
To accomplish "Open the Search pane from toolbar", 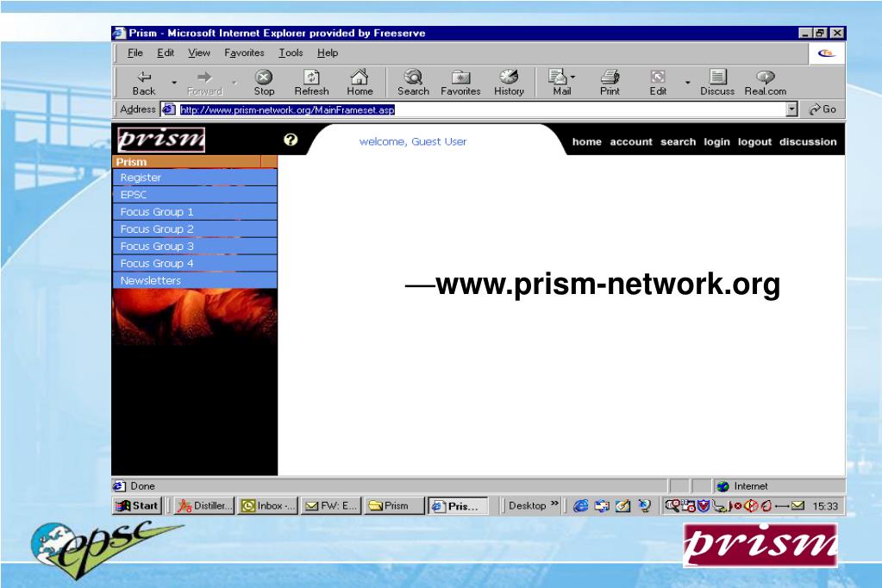I will pos(414,82).
